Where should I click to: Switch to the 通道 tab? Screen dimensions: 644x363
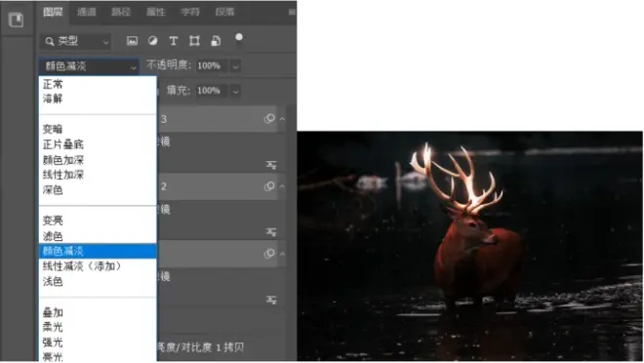[x=87, y=12]
